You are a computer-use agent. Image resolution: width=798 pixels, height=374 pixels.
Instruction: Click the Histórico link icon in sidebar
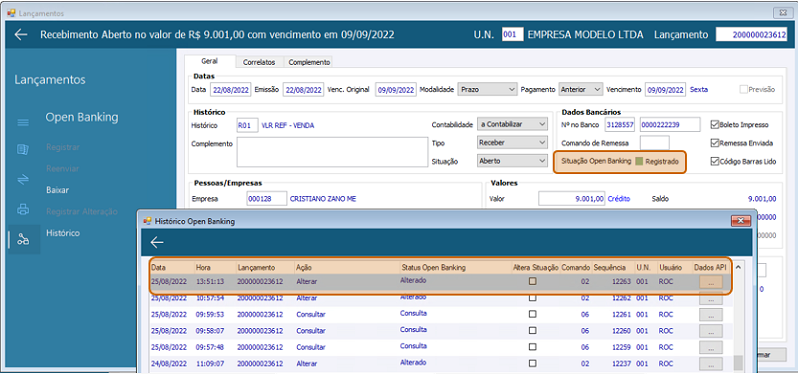tap(23, 239)
